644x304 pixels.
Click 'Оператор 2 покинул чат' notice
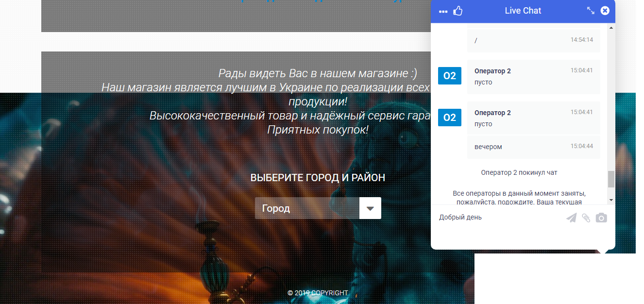pyautogui.click(x=519, y=172)
